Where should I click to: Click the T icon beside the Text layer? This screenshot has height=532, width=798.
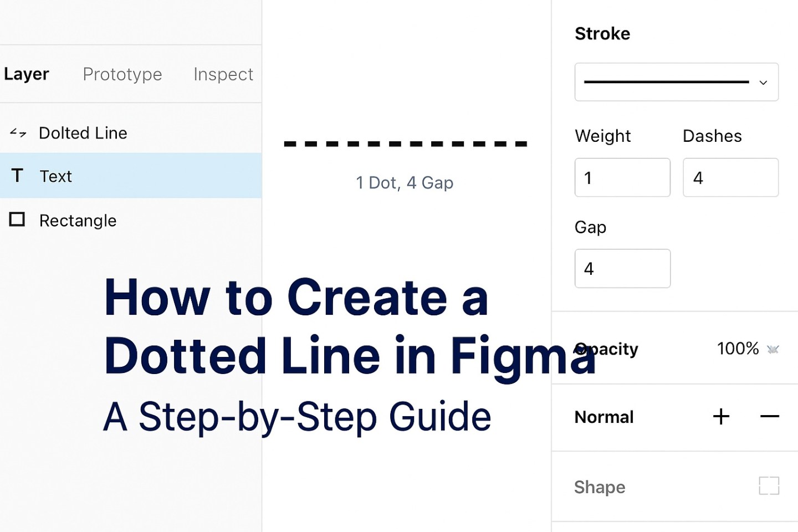coord(17,176)
